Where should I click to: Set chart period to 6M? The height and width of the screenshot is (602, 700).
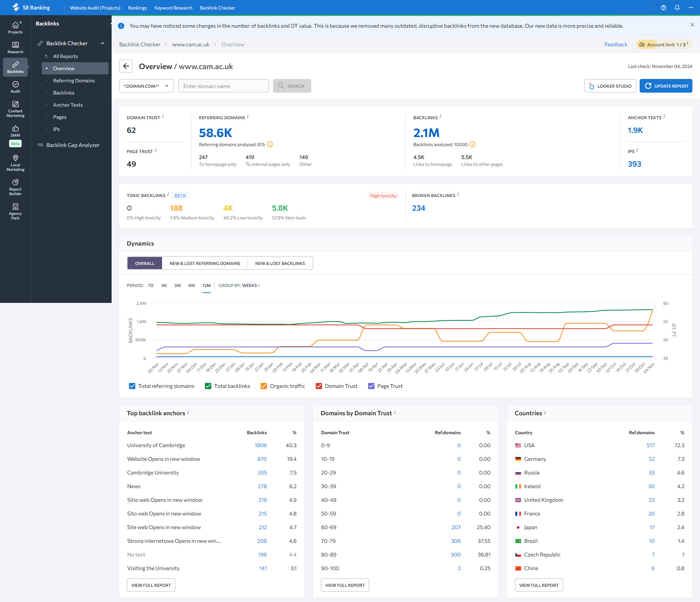click(x=191, y=285)
